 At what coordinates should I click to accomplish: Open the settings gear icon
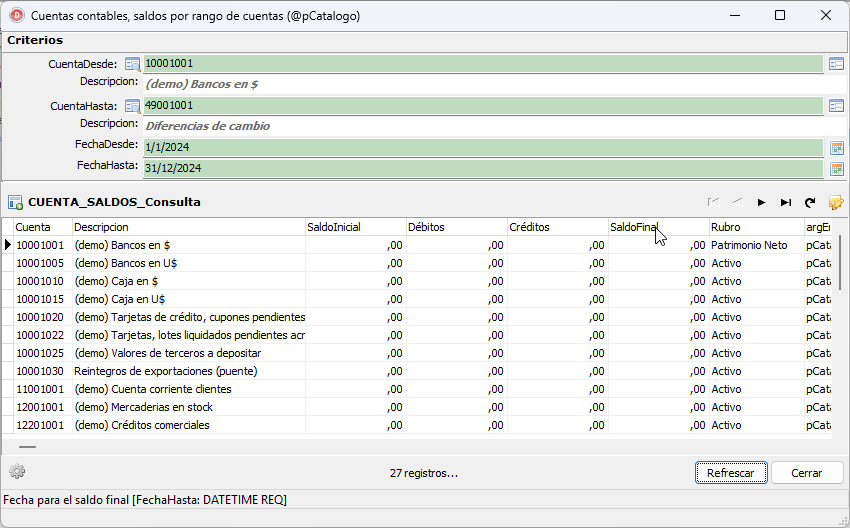[x=17, y=472]
